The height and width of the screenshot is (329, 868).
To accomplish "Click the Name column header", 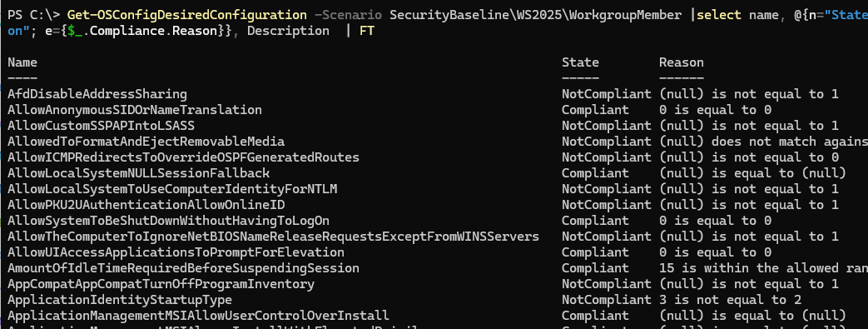I will tap(22, 62).
